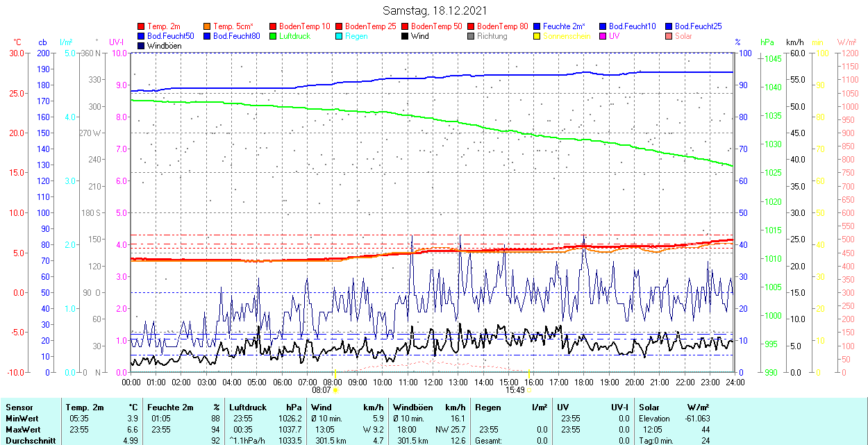Click the 12:00 label on time axis
The image size is (868, 445).
[x=433, y=382]
